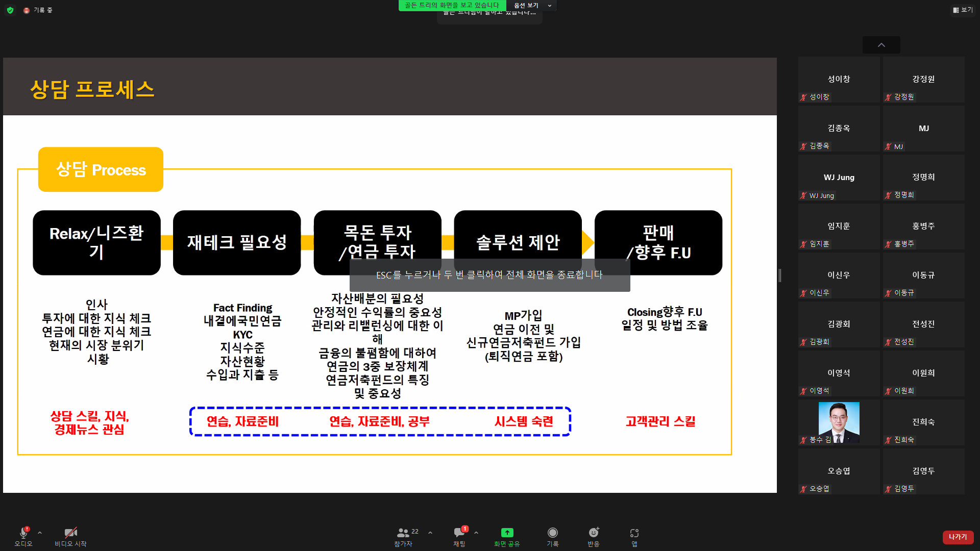
Task: Select 전성진 participant tile
Action: click(924, 324)
